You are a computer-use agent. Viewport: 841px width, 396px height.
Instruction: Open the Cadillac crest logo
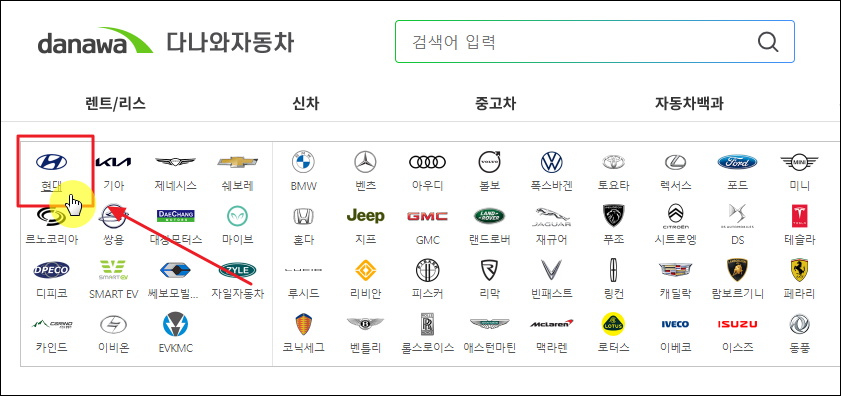point(675,270)
